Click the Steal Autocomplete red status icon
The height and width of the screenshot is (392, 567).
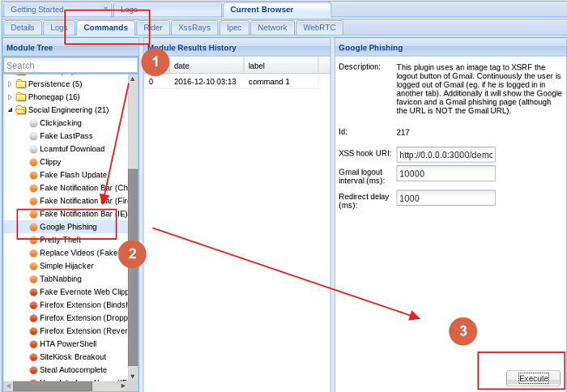click(x=34, y=370)
